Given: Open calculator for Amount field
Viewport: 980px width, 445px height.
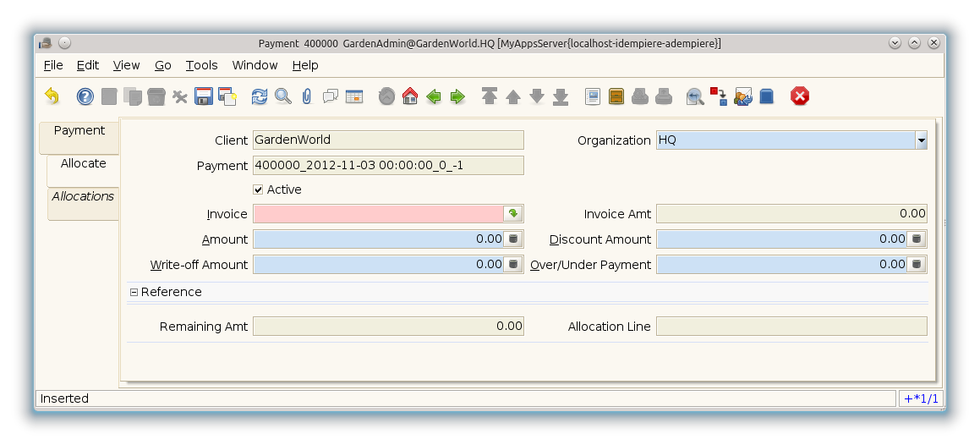Looking at the screenshot, I should click(x=513, y=239).
